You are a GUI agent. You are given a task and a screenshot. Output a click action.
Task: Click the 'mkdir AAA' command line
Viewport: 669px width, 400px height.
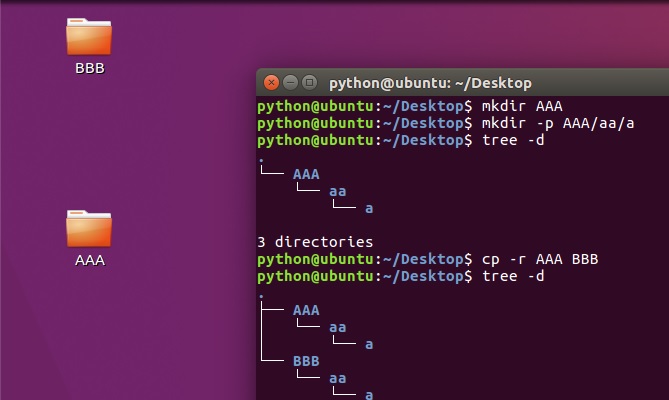pyautogui.click(x=410, y=106)
